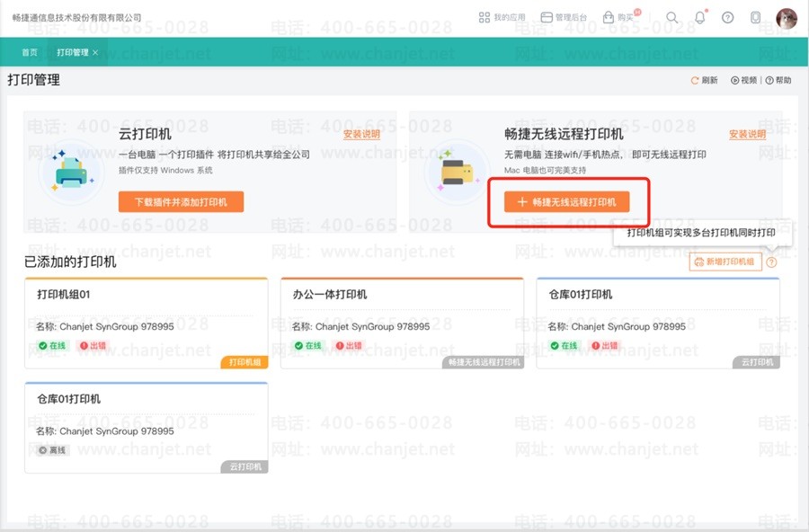Switch to the 首页 tab
This screenshot has width=809, height=532.
tap(30, 52)
